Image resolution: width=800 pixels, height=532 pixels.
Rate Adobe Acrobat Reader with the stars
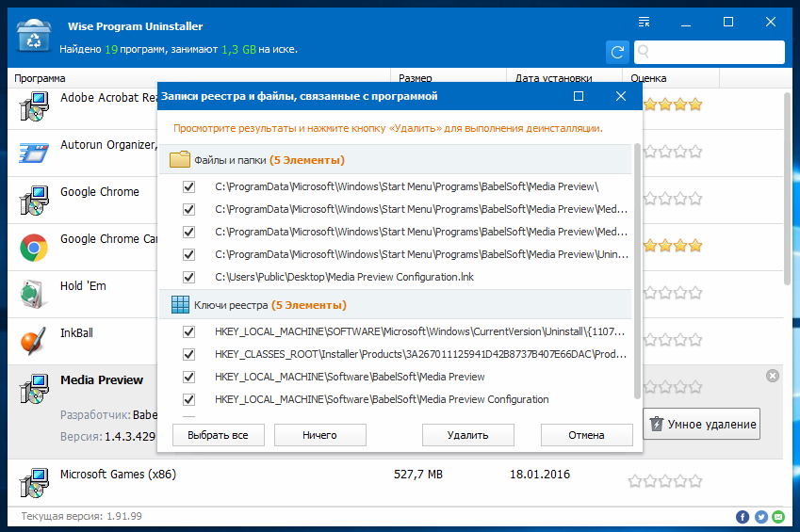point(673,105)
